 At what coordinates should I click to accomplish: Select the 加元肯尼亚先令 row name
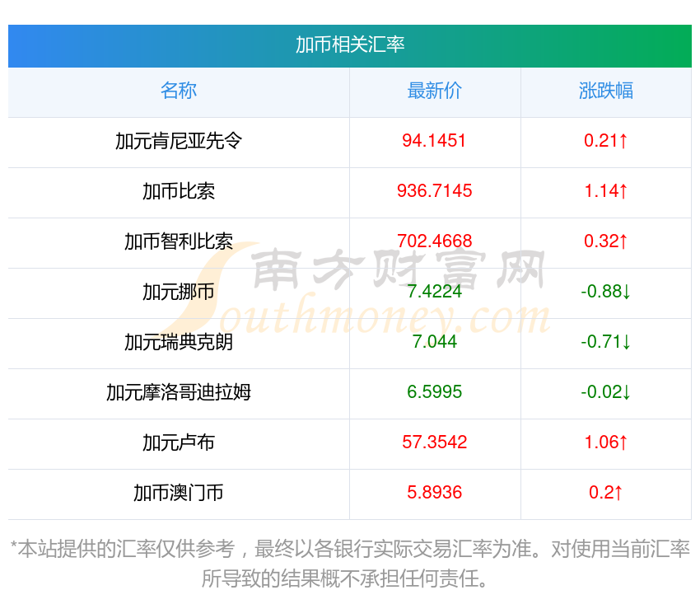[x=179, y=141]
